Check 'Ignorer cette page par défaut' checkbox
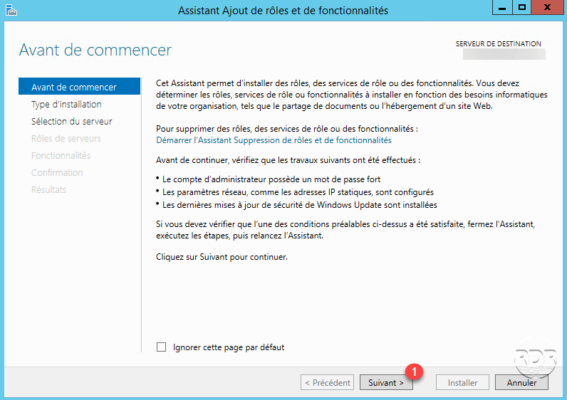Viewport: 567px width, 400px height. click(x=161, y=347)
